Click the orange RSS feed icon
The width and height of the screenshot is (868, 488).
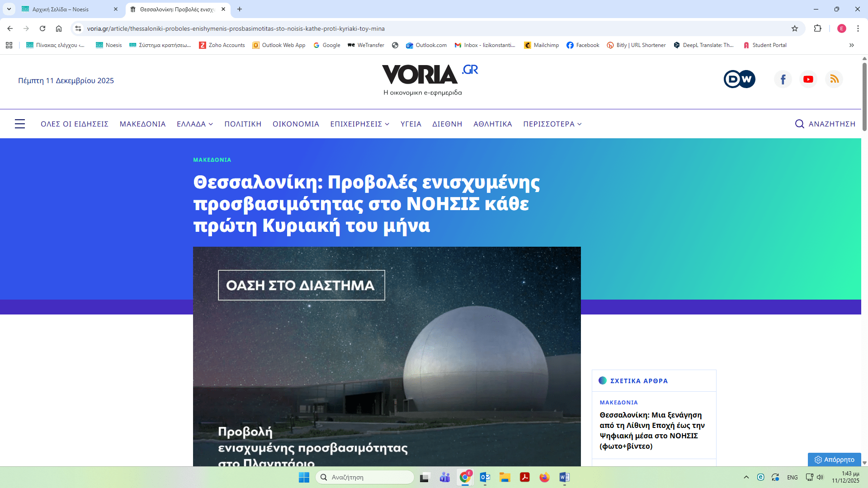coord(834,79)
